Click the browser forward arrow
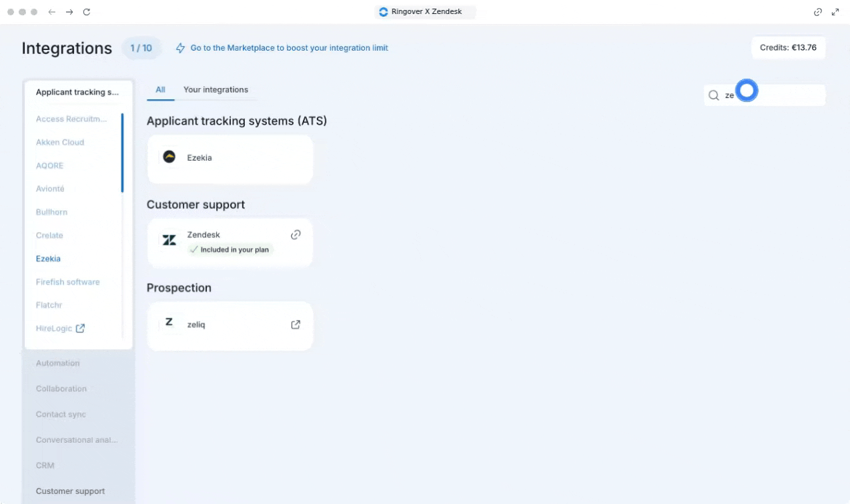Image resolution: width=850 pixels, height=504 pixels. pyautogui.click(x=69, y=12)
